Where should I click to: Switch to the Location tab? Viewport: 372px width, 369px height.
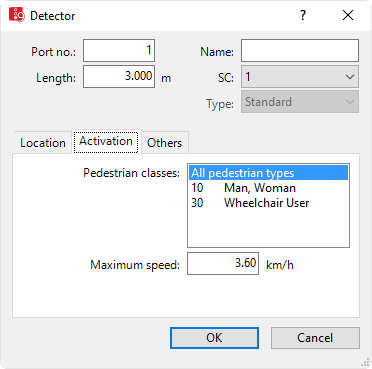point(43,143)
